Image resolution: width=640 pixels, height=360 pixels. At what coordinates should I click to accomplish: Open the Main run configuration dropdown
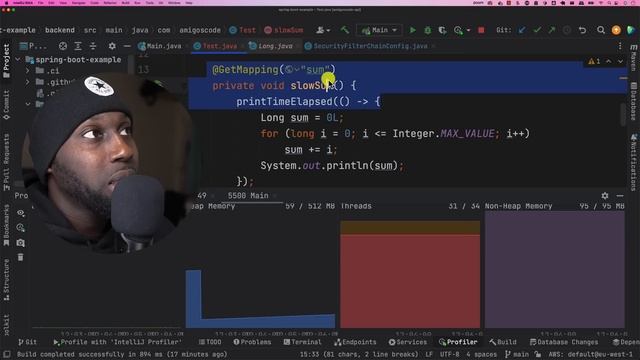(379, 30)
